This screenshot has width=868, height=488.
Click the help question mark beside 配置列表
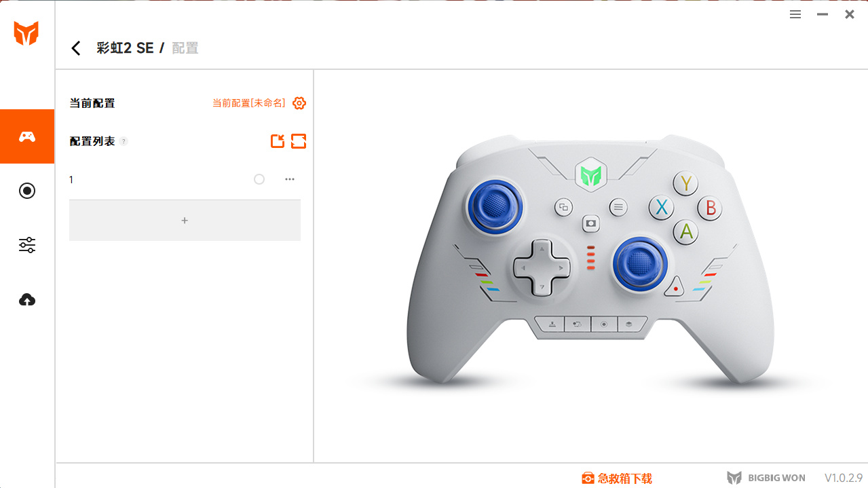click(x=124, y=142)
